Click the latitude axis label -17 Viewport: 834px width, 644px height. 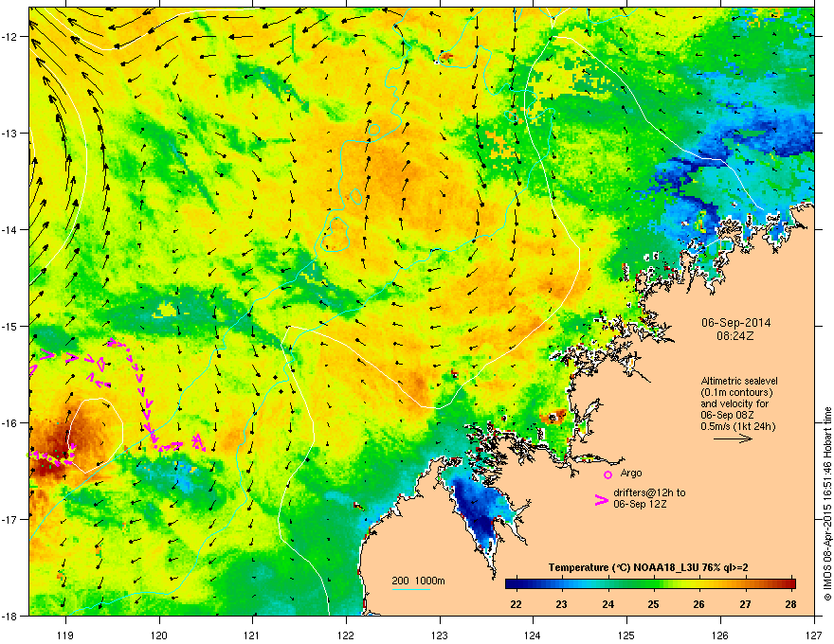(x=10, y=519)
